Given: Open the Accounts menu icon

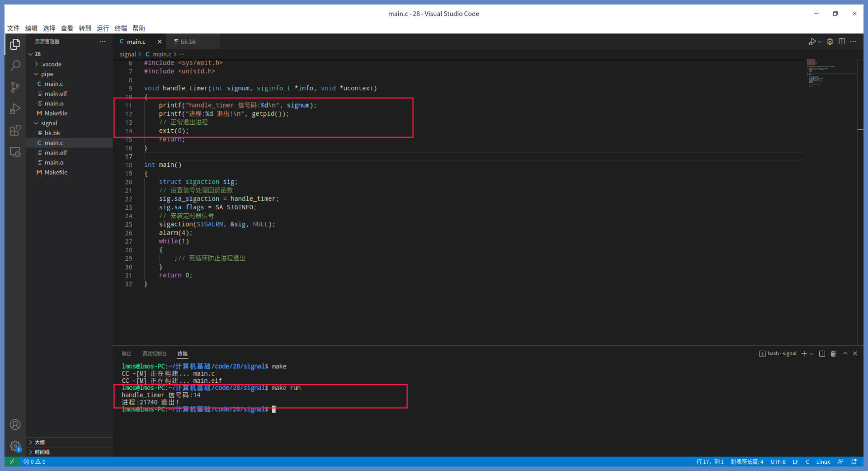Looking at the screenshot, I should coord(15,424).
